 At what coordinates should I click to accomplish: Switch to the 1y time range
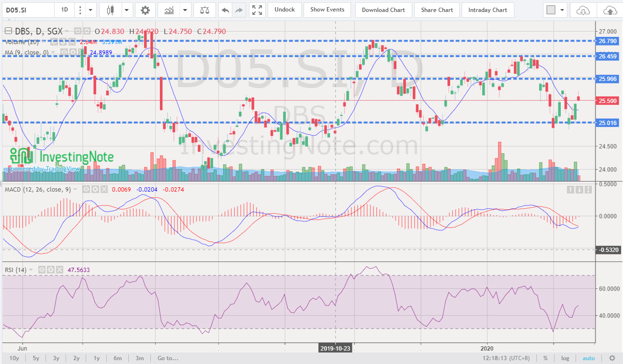click(96, 358)
